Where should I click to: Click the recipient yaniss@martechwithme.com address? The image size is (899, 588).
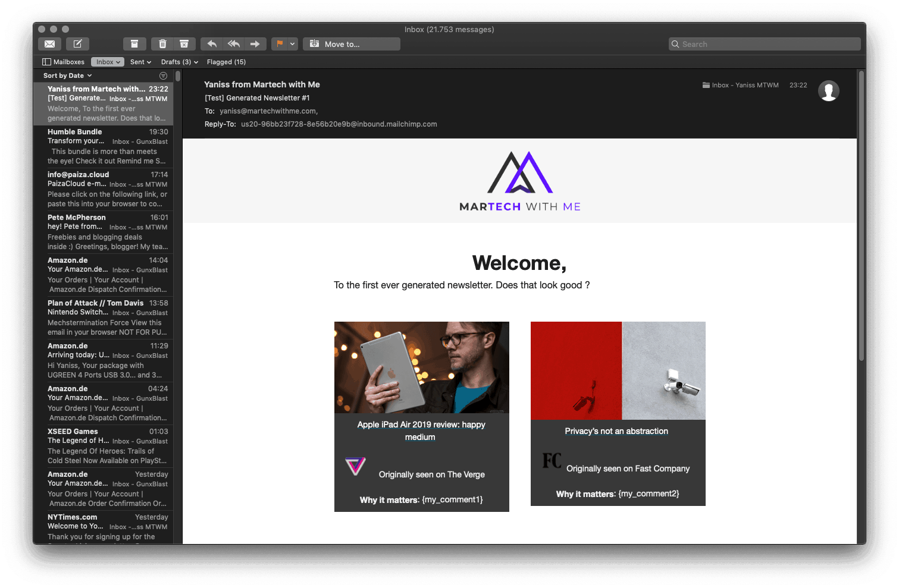pos(268,111)
